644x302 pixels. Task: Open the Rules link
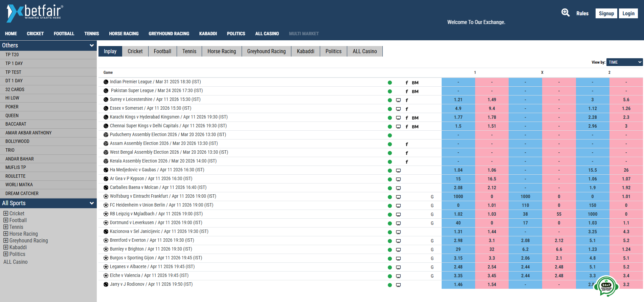click(582, 13)
